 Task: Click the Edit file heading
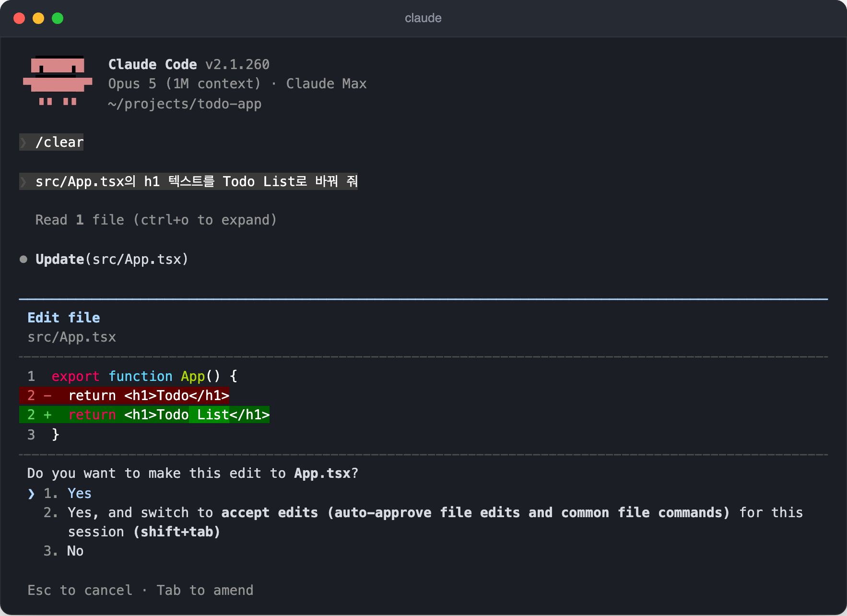64,318
